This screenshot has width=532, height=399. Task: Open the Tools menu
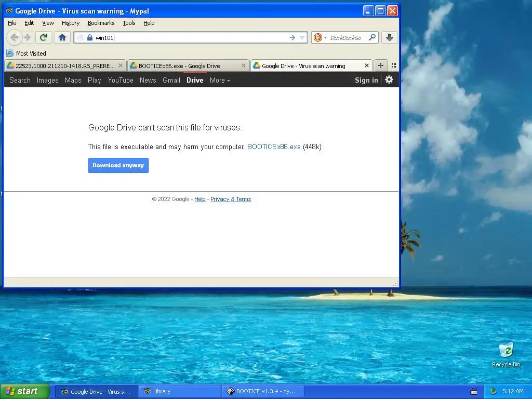coord(129,23)
